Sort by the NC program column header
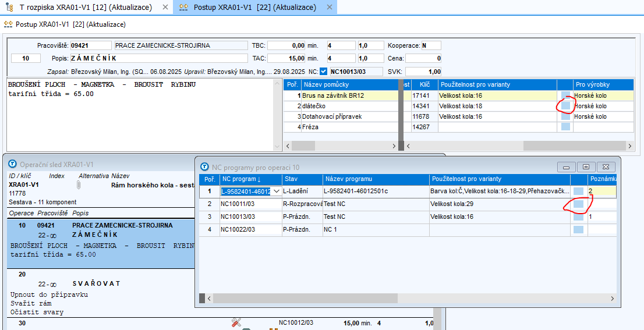The width and height of the screenshot is (644, 330). 250,179
